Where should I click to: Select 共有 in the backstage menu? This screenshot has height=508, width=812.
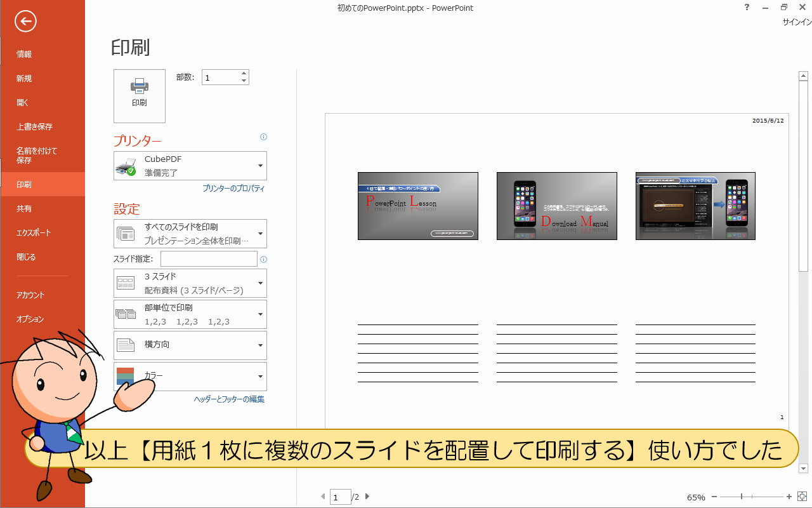[x=43, y=208]
